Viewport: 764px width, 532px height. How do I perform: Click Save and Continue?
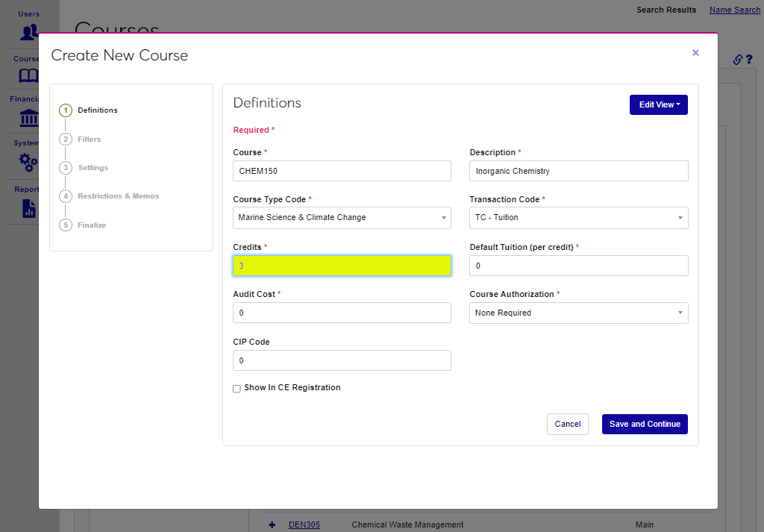point(645,424)
